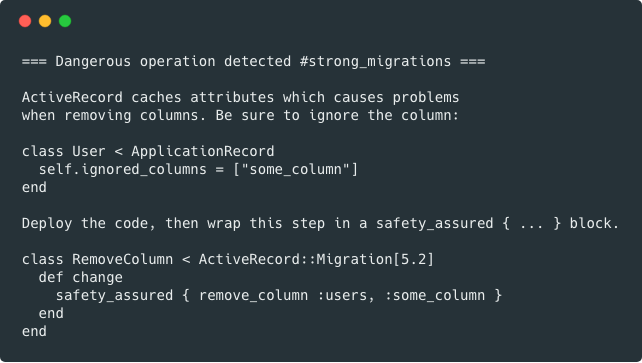Click the safety_assured text in the Deploy sentence
Viewport: 642px width, 363px height.
435,223
